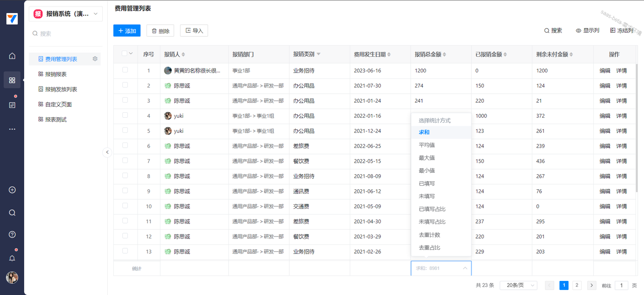Open settings gear beside 费用管理列表

(95, 59)
